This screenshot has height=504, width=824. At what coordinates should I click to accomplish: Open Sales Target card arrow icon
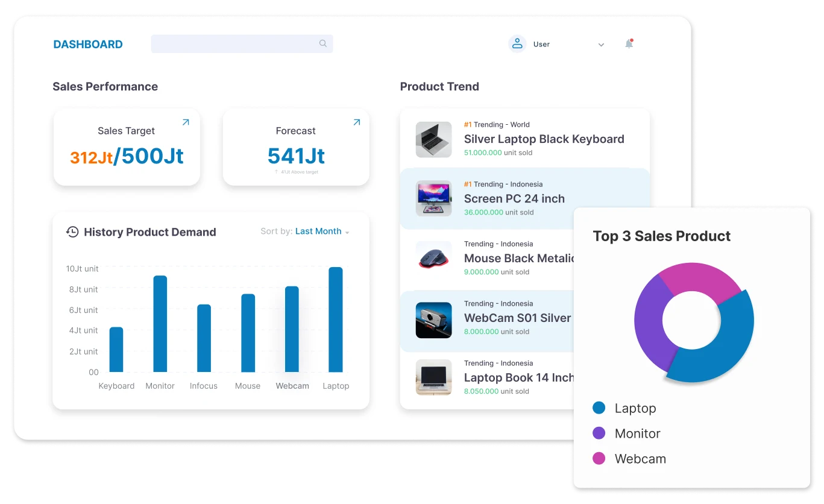tap(186, 122)
